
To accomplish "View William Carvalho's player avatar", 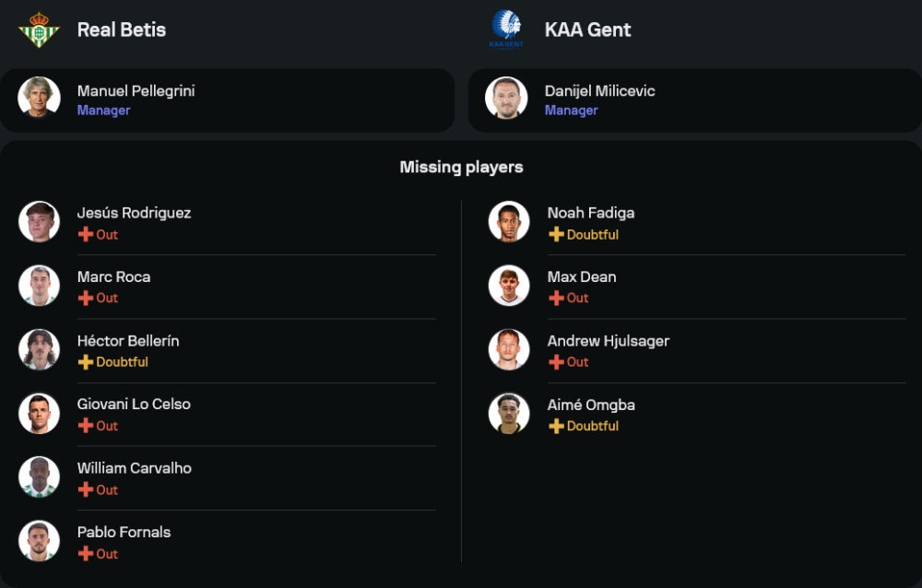I will 39,476.
